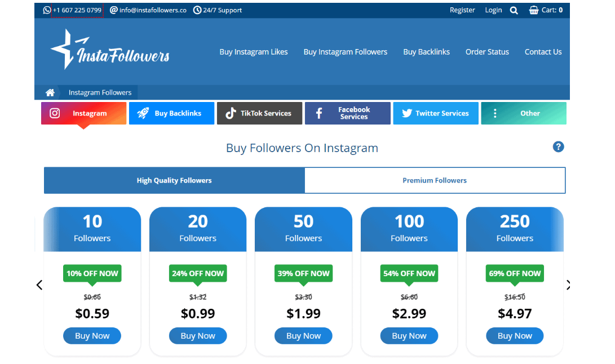Show previous packages with left arrow

pos(39,285)
